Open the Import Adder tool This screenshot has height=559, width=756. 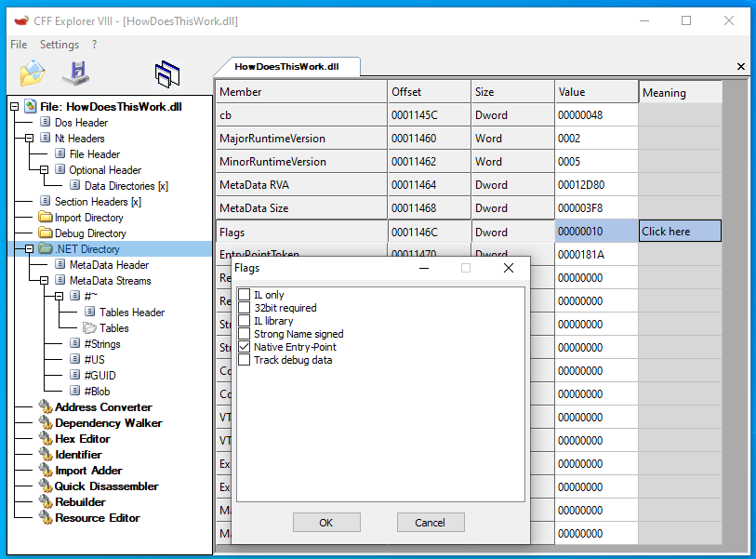coord(88,471)
